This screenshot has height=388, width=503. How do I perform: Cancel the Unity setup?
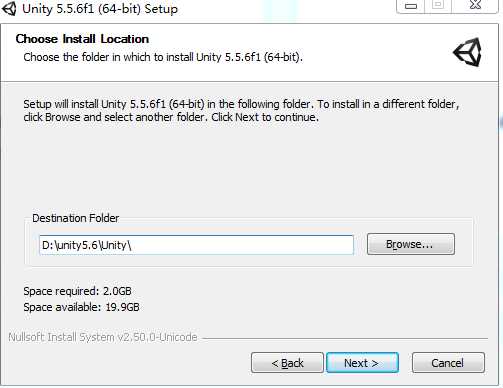point(448,363)
